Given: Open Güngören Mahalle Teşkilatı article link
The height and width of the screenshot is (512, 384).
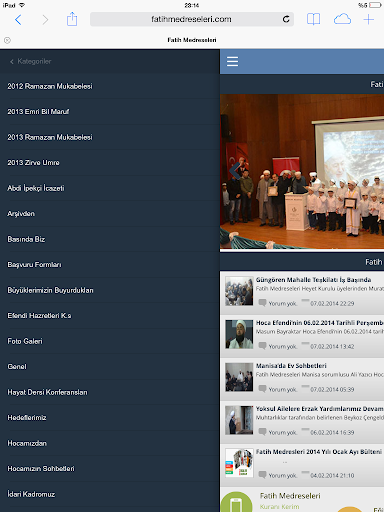Looking at the screenshot, I should [x=313, y=280].
